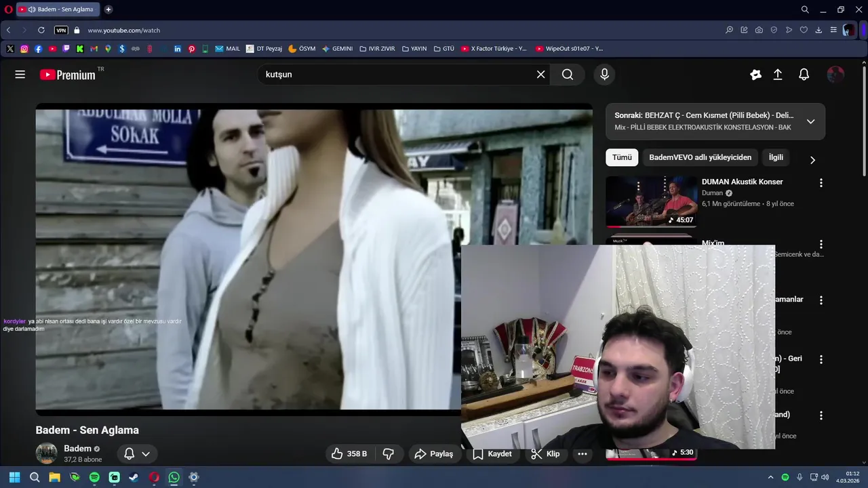868x488 pixels.
Task: Open the YouTube account avatar menu
Action: (x=835, y=75)
